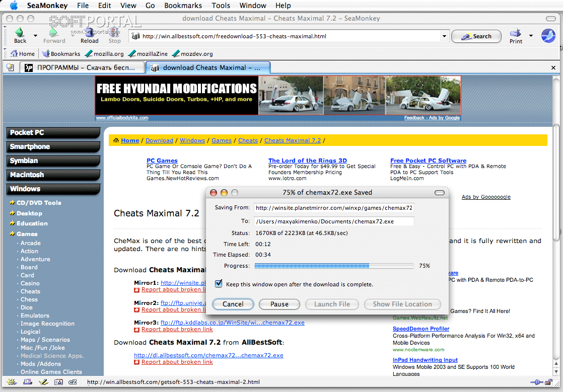Open the Mirror3 kddlabs download link
The height and width of the screenshot is (392, 563).
coord(232,323)
